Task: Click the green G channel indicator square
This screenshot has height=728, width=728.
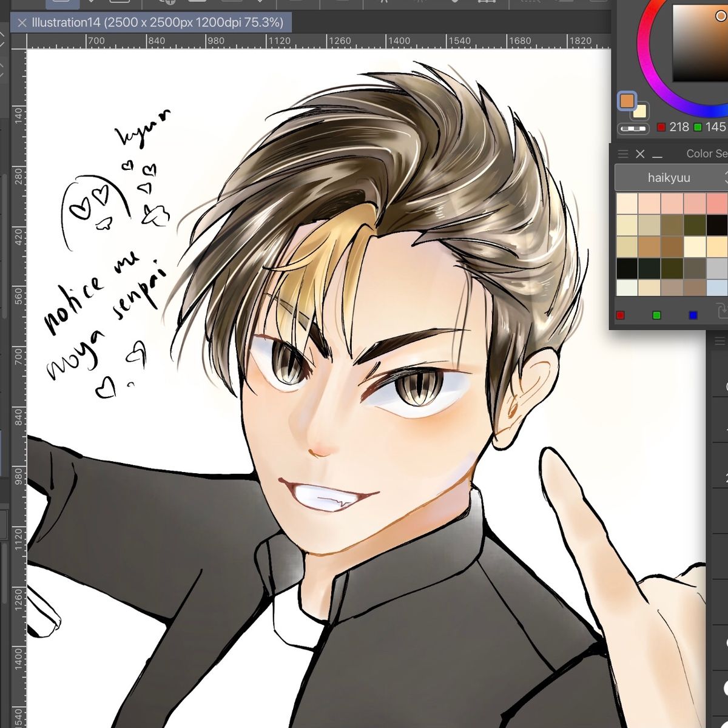Action: coord(698,127)
